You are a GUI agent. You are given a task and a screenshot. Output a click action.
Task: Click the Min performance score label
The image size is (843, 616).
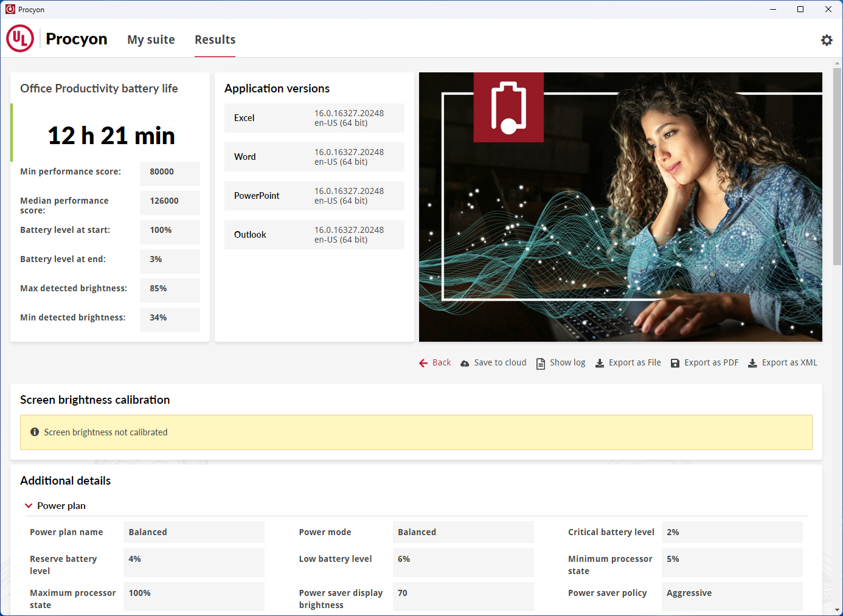pos(71,172)
